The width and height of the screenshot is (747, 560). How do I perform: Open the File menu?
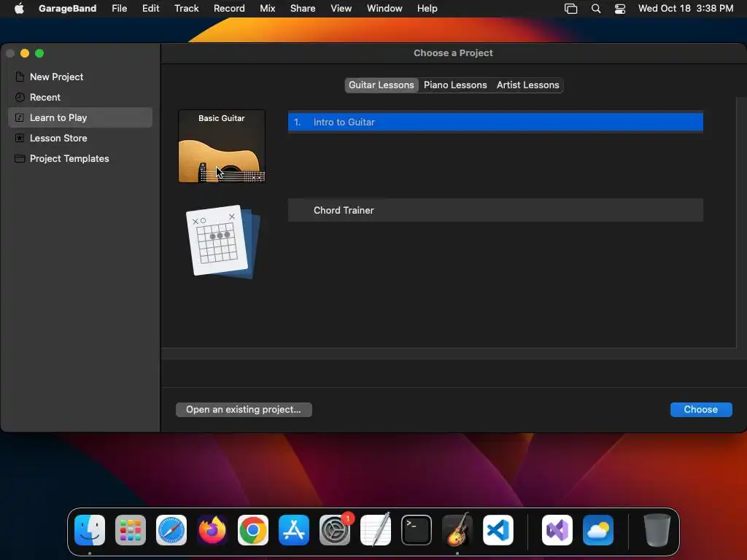click(119, 9)
